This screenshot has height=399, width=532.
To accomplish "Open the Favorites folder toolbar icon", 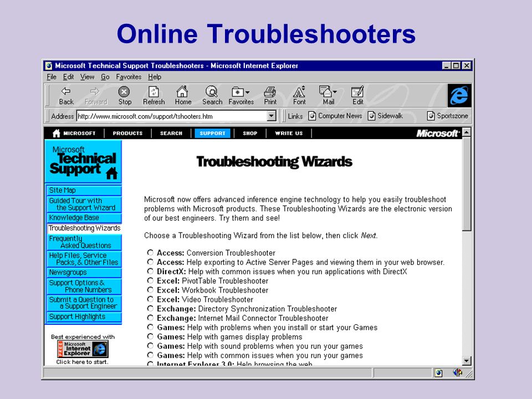I will point(238,92).
